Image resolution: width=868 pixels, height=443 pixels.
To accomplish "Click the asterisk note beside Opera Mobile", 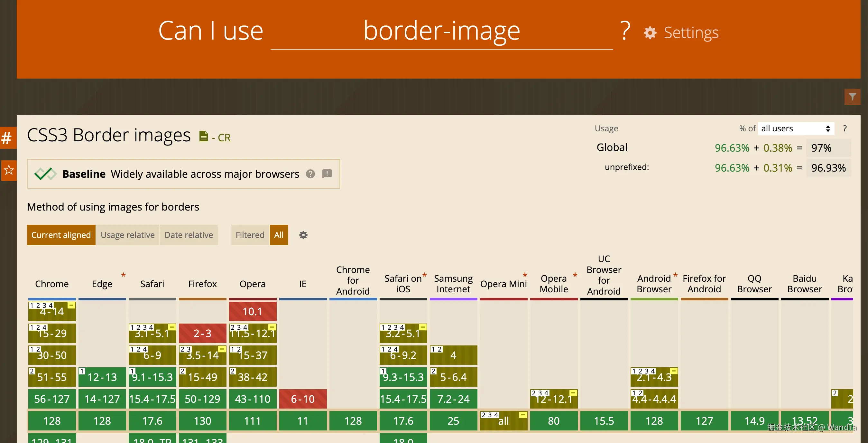I will click(575, 276).
